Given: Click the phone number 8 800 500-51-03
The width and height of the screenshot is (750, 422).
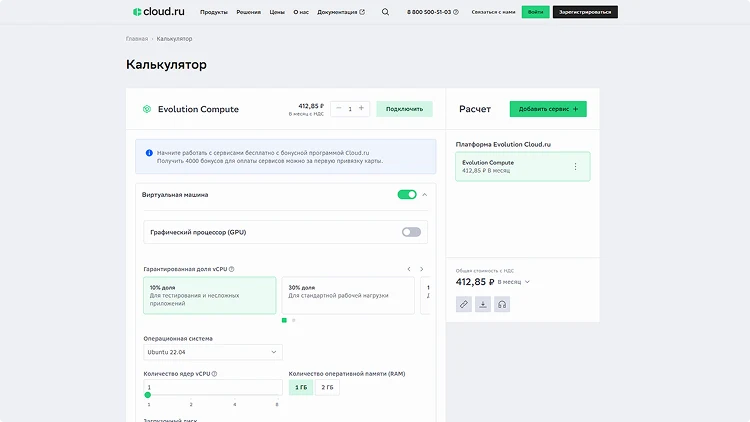Looking at the screenshot, I should [x=429, y=12].
